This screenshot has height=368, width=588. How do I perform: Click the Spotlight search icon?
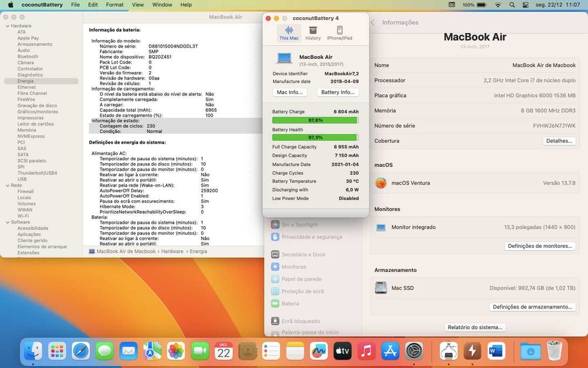tap(512, 5)
